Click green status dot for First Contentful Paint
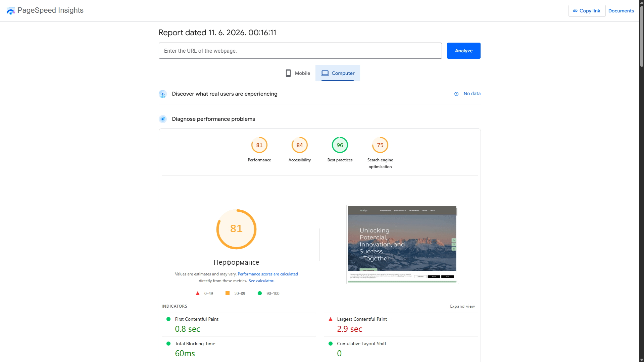Screen dimensions: 644x362 coord(168,319)
